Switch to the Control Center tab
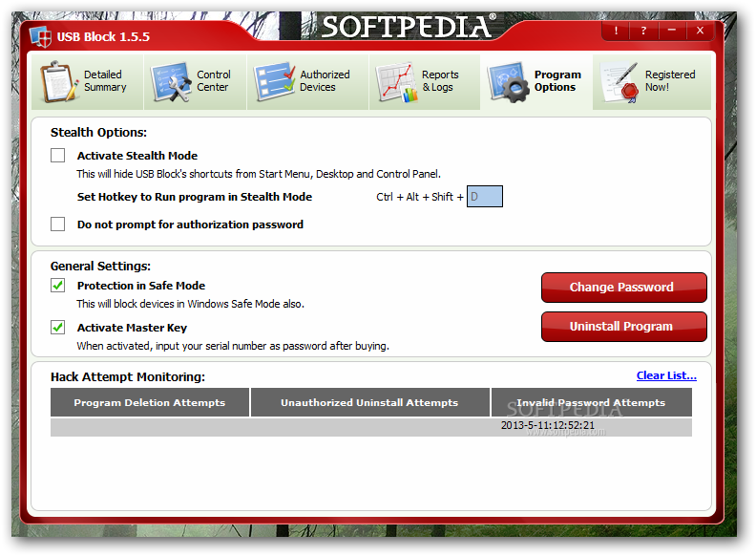The height and width of the screenshot is (556, 756). (196, 81)
